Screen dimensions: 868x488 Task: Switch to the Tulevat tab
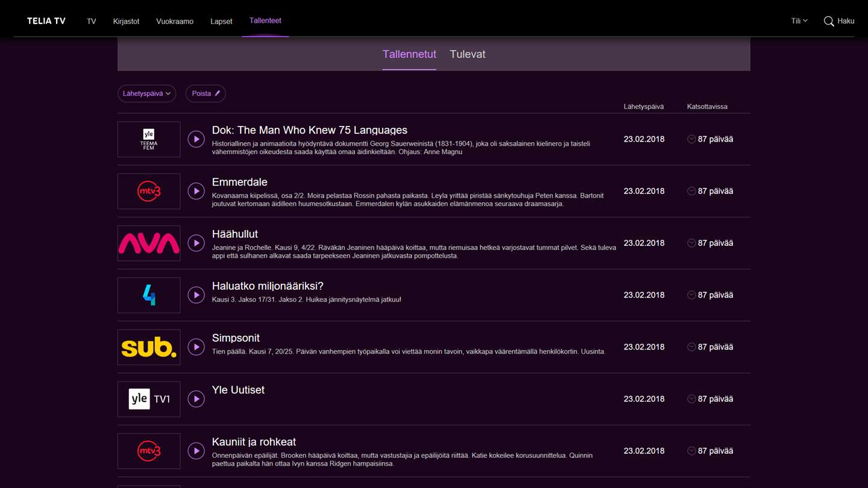coord(468,54)
